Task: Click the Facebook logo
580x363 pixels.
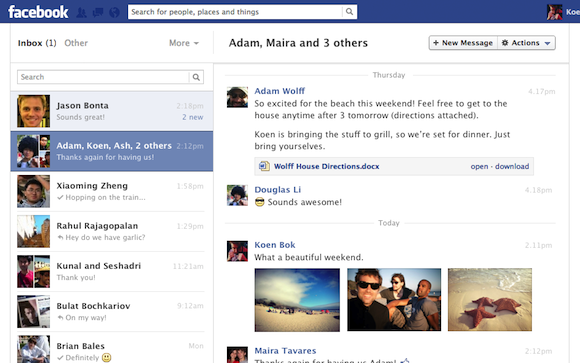Action: tap(38, 12)
